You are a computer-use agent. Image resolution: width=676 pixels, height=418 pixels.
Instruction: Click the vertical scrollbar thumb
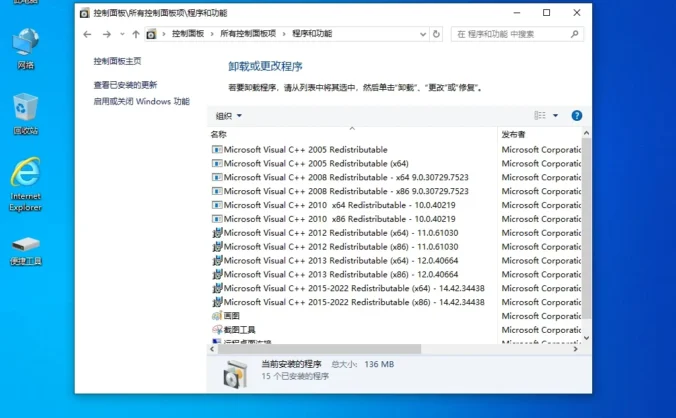pyautogui.click(x=586, y=229)
